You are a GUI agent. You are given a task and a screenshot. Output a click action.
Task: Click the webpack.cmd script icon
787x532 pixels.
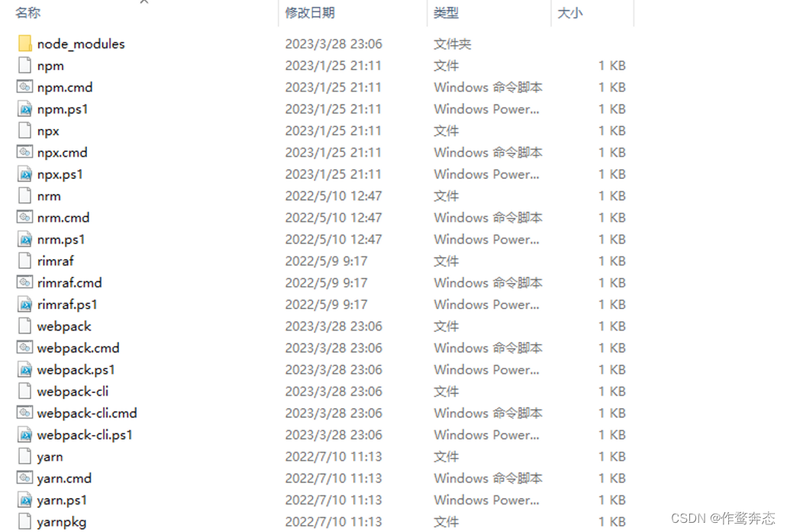pyautogui.click(x=24, y=348)
